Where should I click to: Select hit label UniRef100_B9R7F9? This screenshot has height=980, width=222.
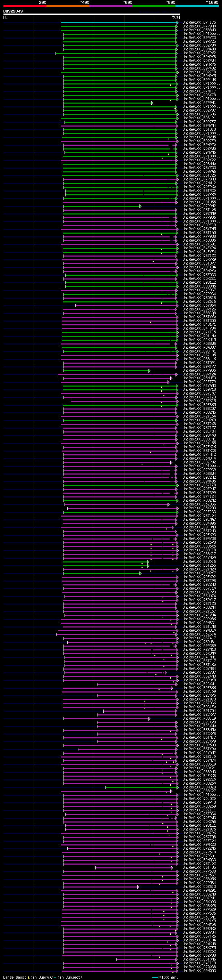(x=199, y=141)
